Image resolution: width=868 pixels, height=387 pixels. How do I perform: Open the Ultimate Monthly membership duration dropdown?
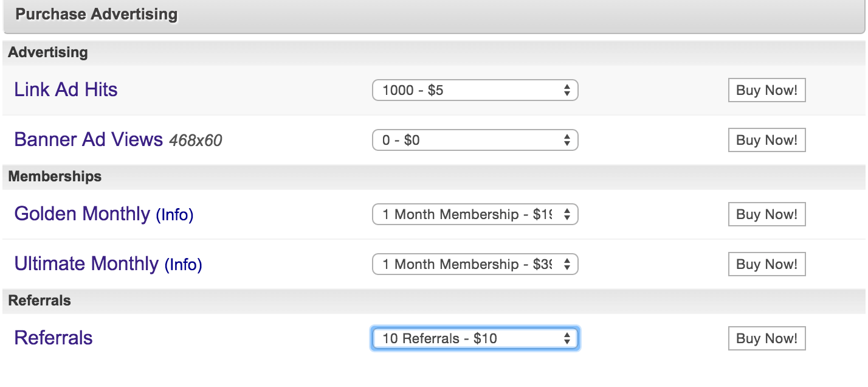(475, 265)
